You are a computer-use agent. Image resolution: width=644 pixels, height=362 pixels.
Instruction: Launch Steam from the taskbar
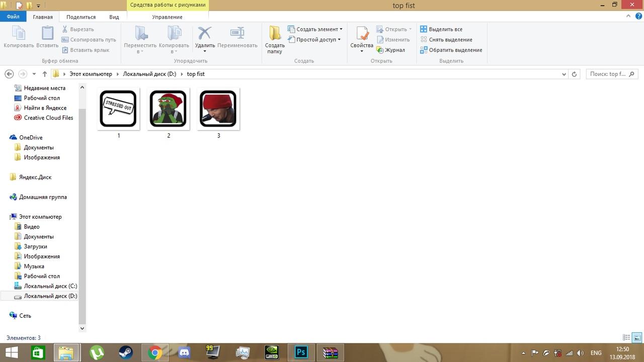click(x=126, y=352)
